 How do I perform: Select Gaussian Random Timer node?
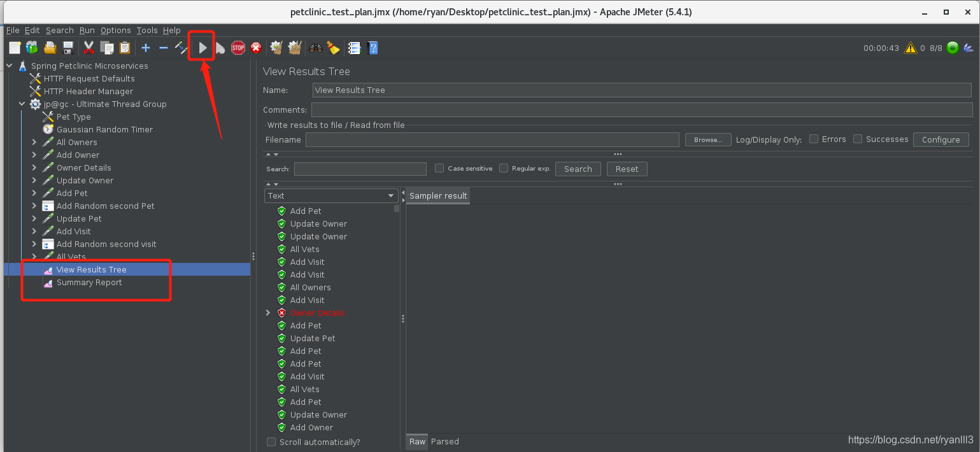click(x=104, y=129)
